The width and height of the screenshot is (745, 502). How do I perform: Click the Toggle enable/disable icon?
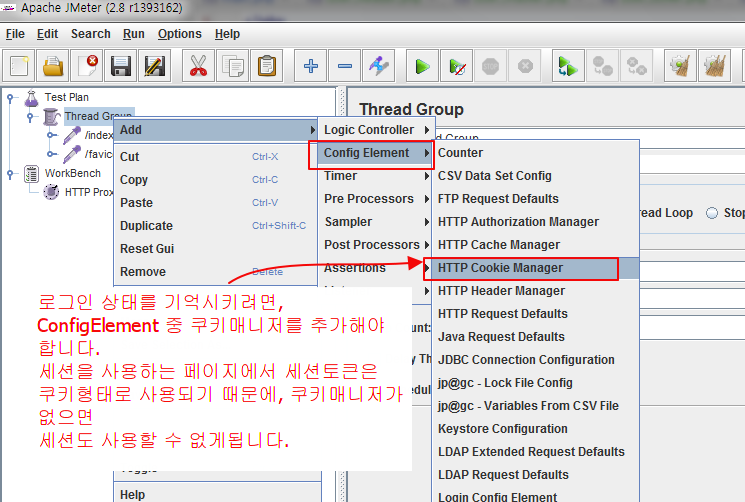(x=379, y=66)
